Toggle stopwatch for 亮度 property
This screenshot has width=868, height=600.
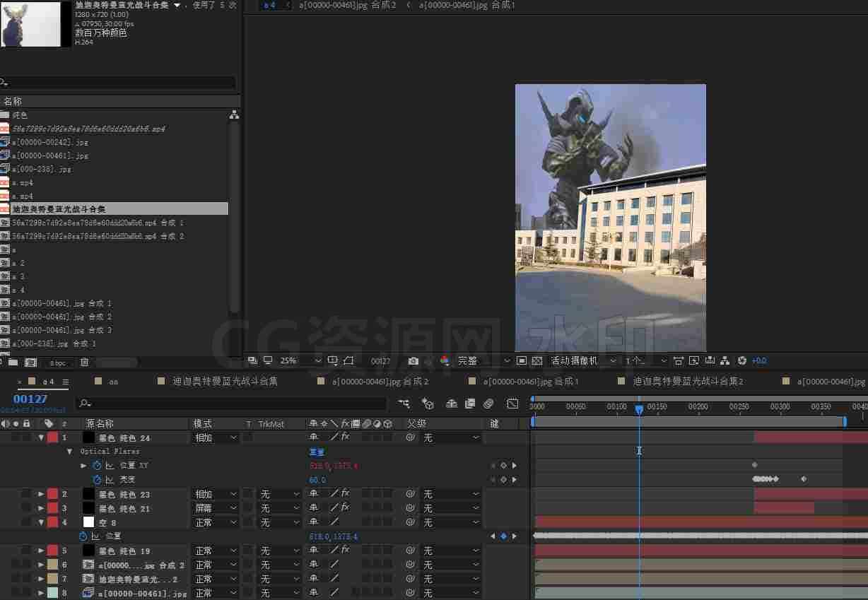pos(98,480)
